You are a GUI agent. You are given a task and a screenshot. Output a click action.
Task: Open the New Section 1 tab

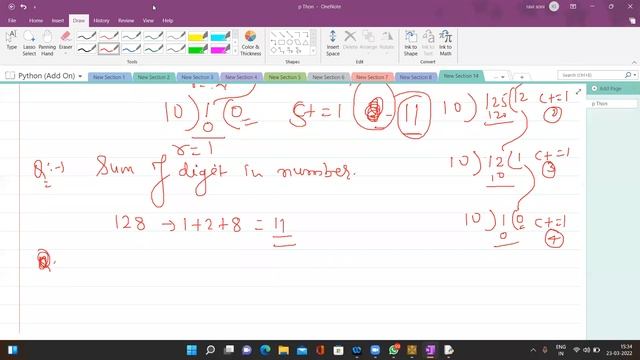(109, 77)
